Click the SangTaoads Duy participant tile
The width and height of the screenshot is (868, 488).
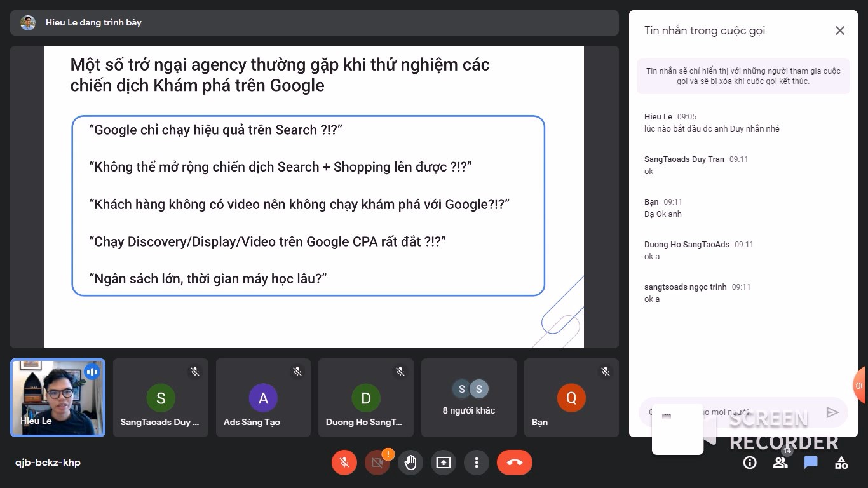click(161, 398)
